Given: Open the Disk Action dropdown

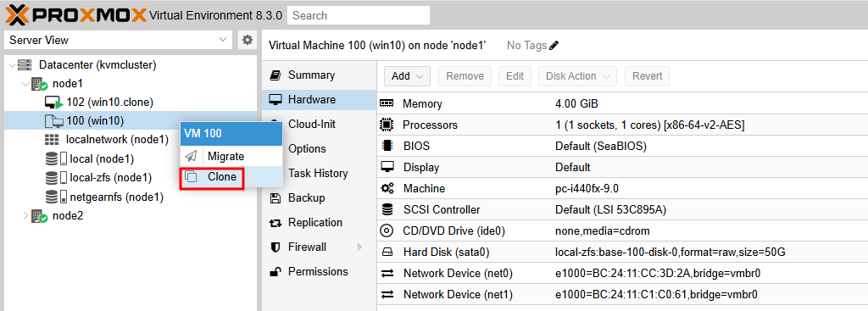Looking at the screenshot, I should pyautogui.click(x=577, y=76).
